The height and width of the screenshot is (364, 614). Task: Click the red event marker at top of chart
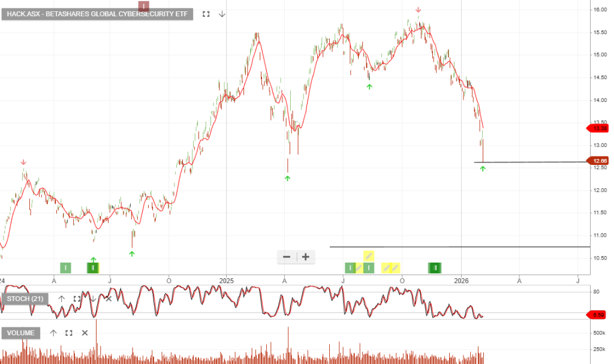144,7
